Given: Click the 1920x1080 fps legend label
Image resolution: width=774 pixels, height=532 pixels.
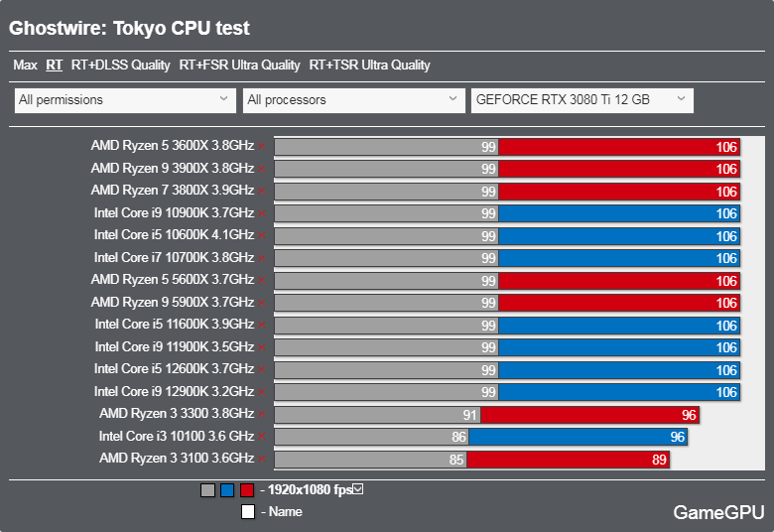Looking at the screenshot, I should pyautogui.click(x=310, y=489).
